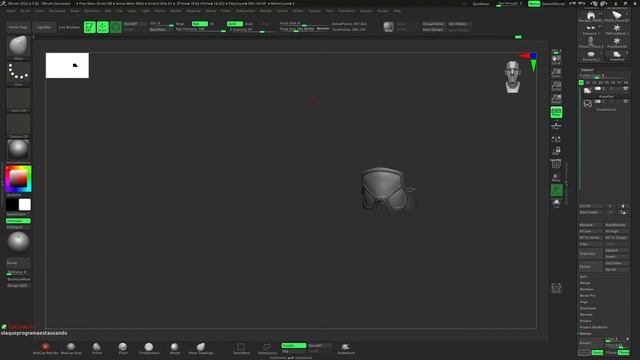The image size is (640, 360).
Task: Expand the Boolean subtool section
Action: [x=587, y=289]
